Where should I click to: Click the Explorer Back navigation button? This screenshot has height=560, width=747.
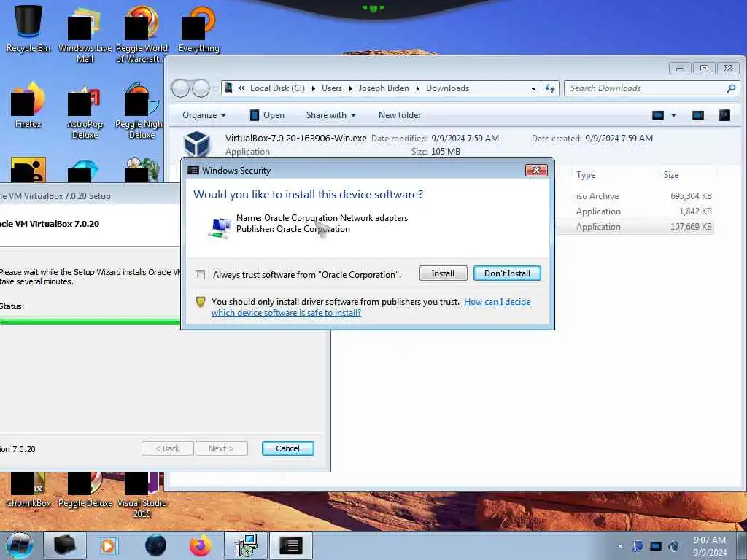(x=180, y=88)
